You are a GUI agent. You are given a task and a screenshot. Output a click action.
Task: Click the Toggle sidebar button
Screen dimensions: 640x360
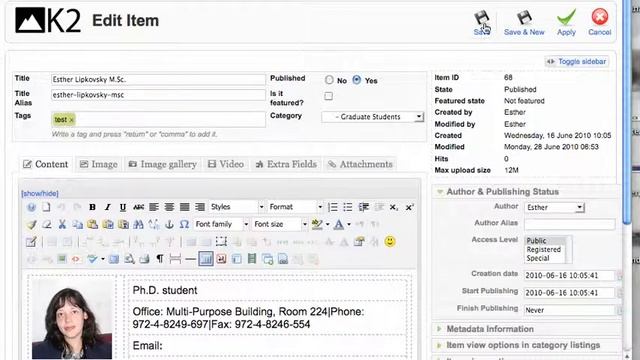[x=576, y=62]
